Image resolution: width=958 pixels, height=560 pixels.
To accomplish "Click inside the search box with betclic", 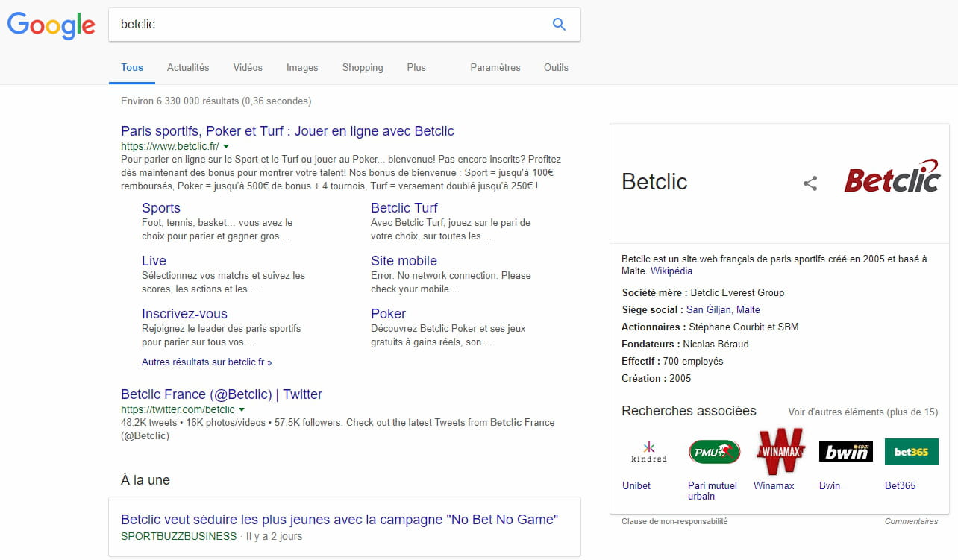I will (x=328, y=25).
